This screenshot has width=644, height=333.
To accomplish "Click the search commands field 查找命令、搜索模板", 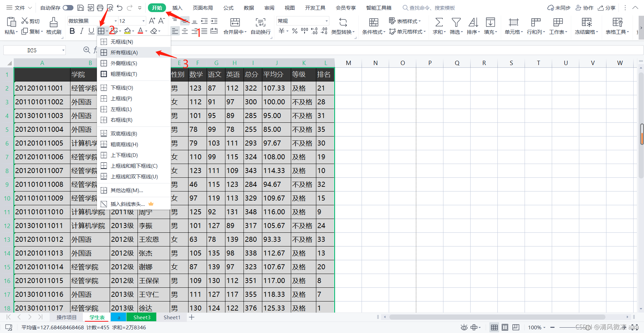I will [429, 8].
